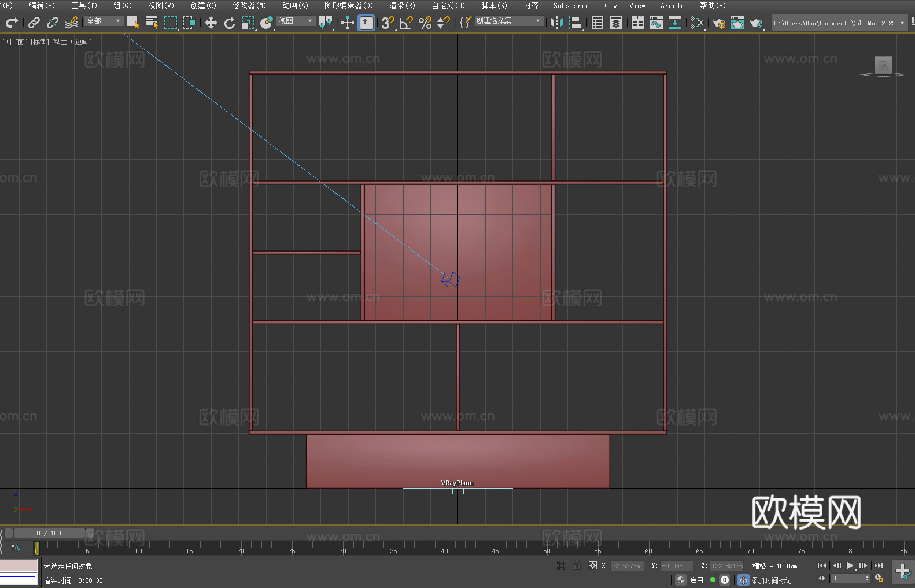This screenshot has width=915, height=588.
Task: Click frame 0 / 100 time slider
Action: (49, 533)
